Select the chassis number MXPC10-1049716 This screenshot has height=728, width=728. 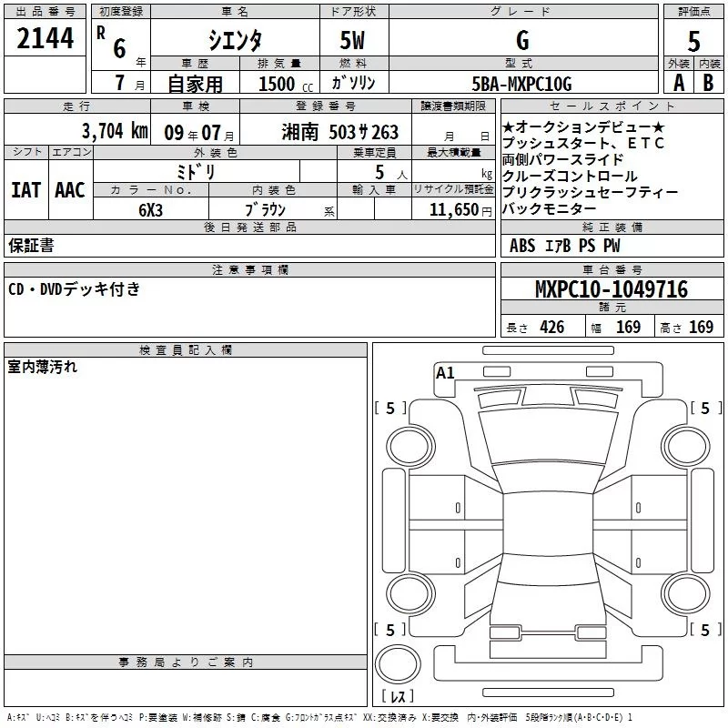coord(612,289)
